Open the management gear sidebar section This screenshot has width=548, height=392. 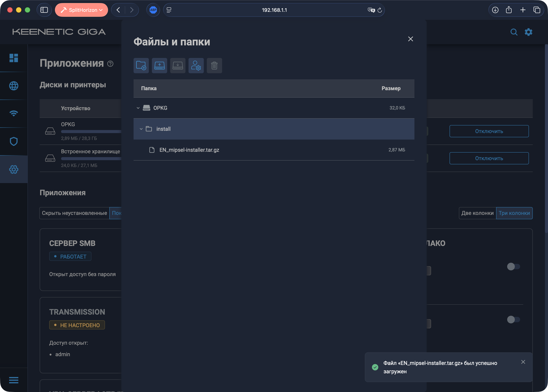(x=14, y=169)
